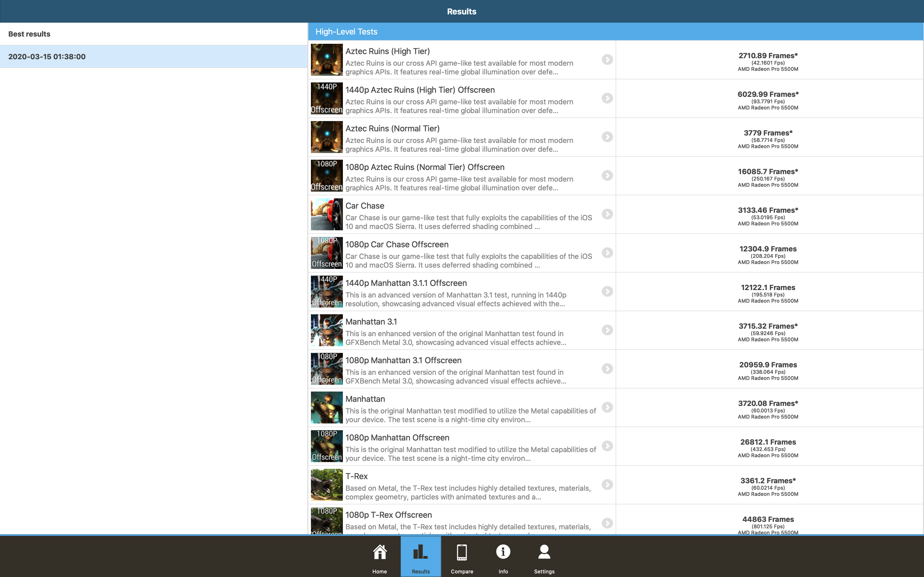
Task: Expand details arrow for 1080p Car Chase Offscreen
Action: (607, 253)
